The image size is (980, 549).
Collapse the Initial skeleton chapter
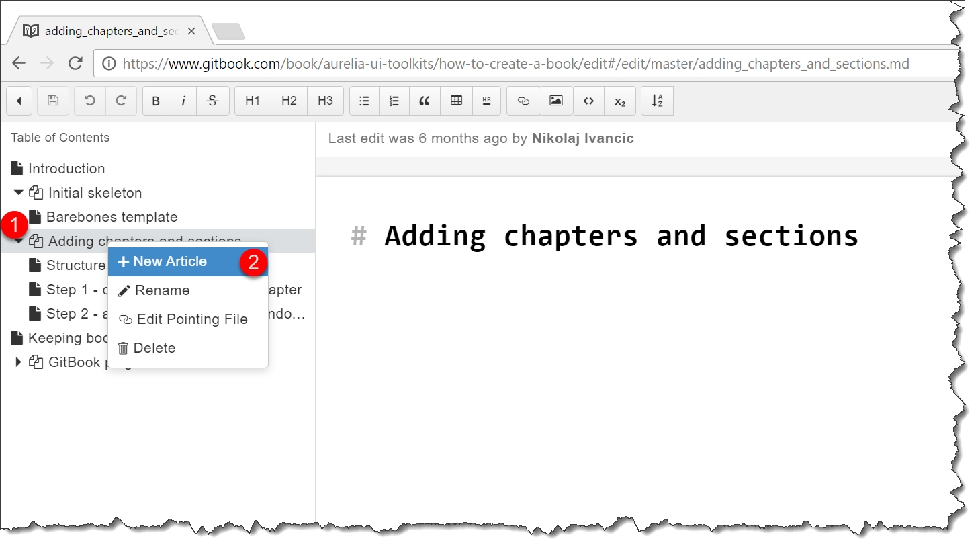(x=18, y=193)
